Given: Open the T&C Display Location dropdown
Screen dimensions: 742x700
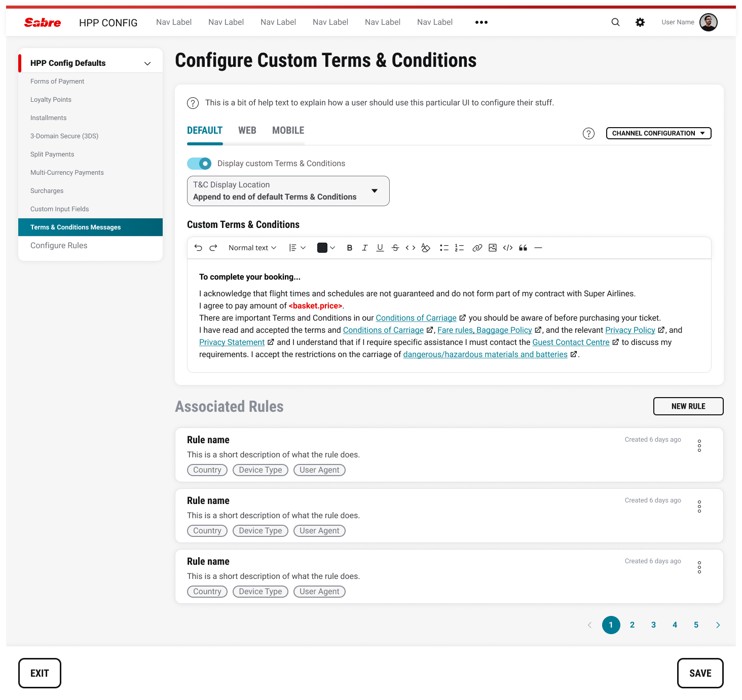Looking at the screenshot, I should click(288, 191).
